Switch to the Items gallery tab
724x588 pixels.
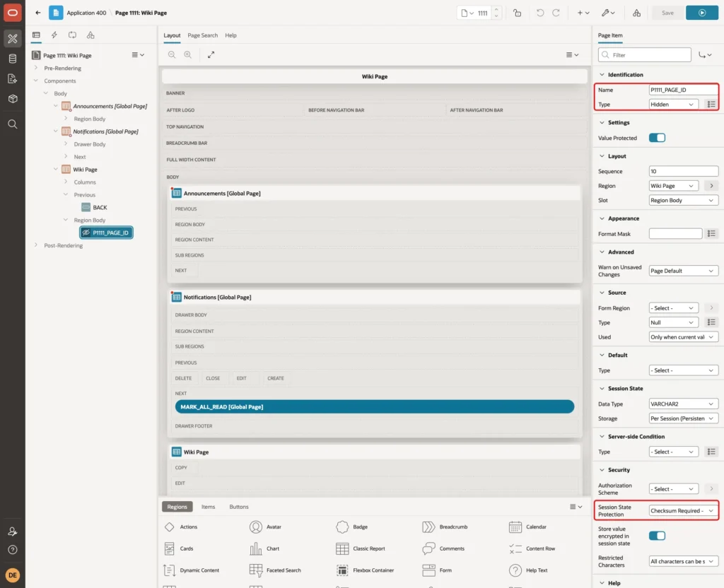click(x=209, y=506)
